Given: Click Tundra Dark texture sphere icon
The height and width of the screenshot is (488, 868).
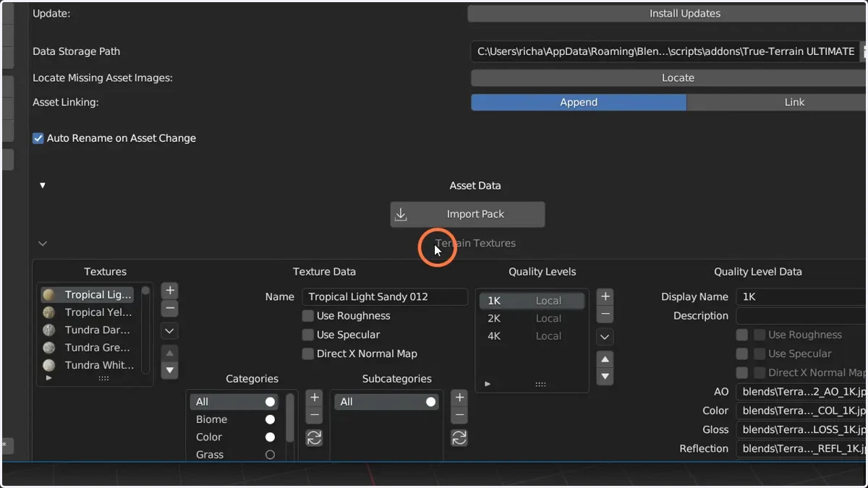Looking at the screenshot, I should click(49, 330).
